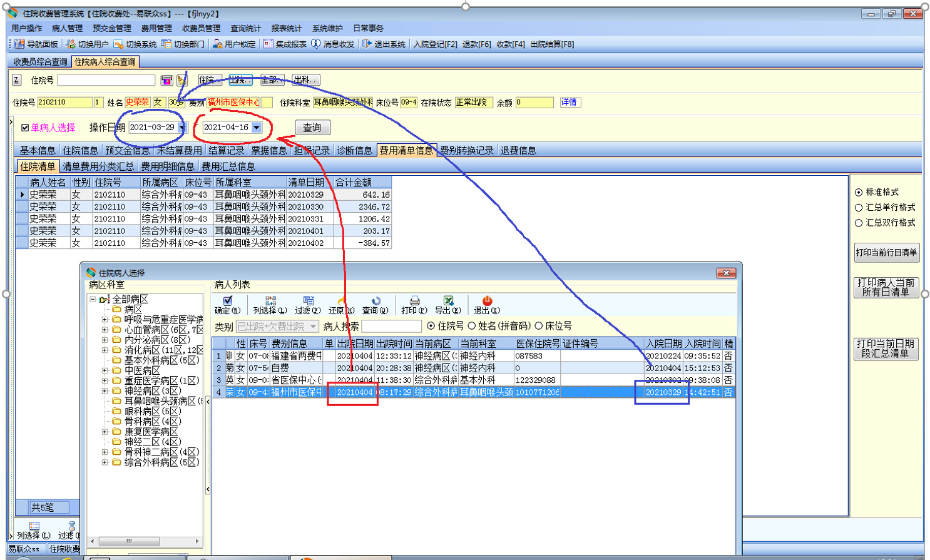Expand 消化病区 tree node
Image resolution: width=930 pixels, height=560 pixels.
click(105, 350)
